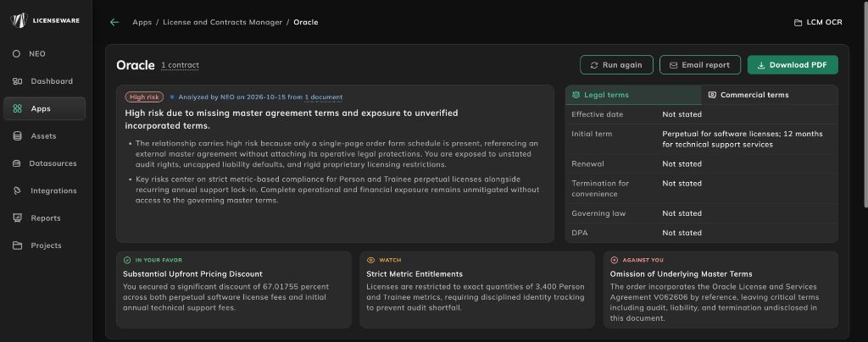Click the NEO circle icon
This screenshot has height=342, width=868.
click(x=17, y=53)
